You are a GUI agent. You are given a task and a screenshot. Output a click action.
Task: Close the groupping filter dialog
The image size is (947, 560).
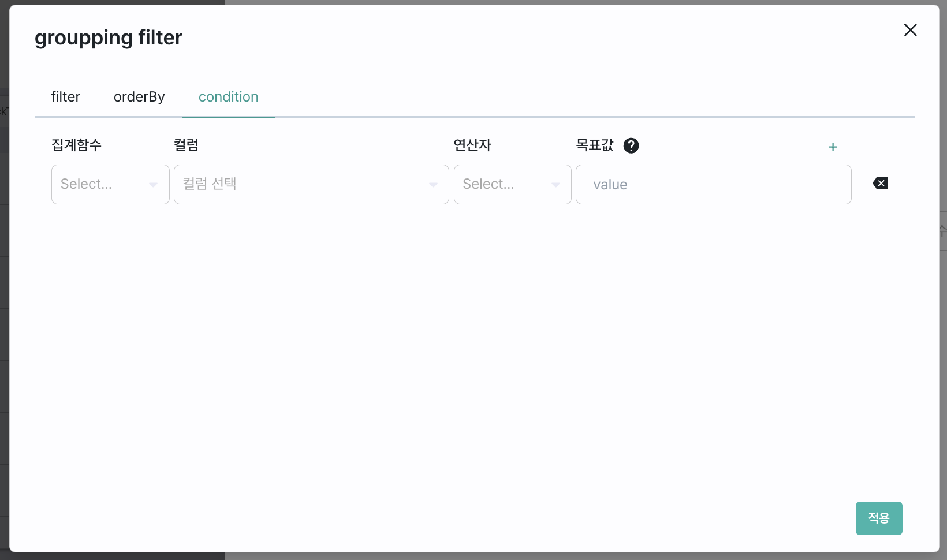[911, 30]
